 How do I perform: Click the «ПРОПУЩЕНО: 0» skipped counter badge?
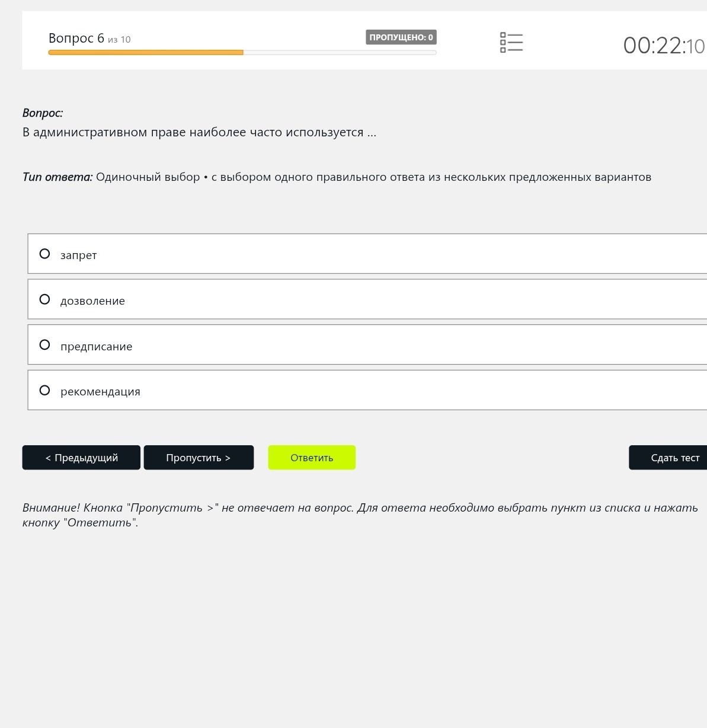click(401, 37)
